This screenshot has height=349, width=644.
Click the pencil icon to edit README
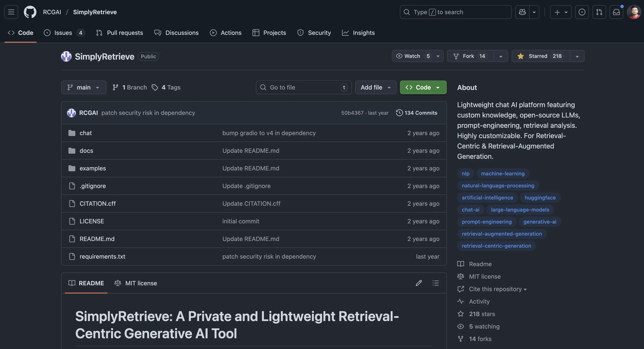419,283
